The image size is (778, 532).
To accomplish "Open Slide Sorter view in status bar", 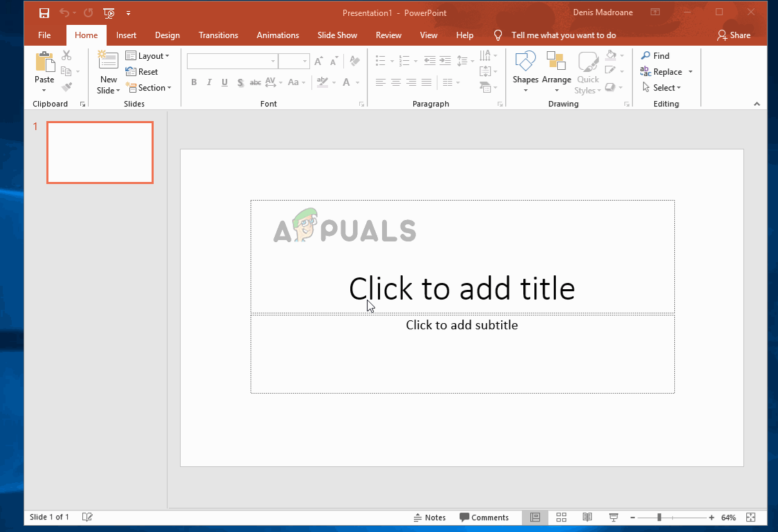I will (x=561, y=517).
